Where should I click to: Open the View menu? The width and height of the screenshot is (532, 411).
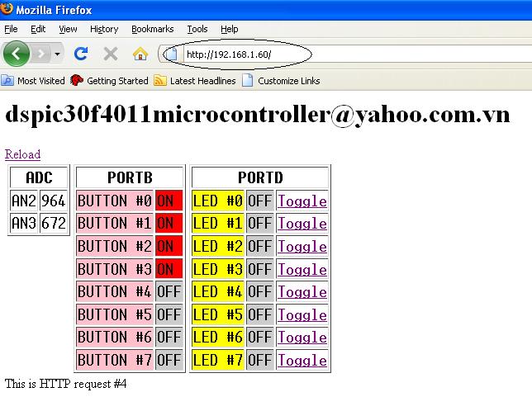(x=68, y=29)
